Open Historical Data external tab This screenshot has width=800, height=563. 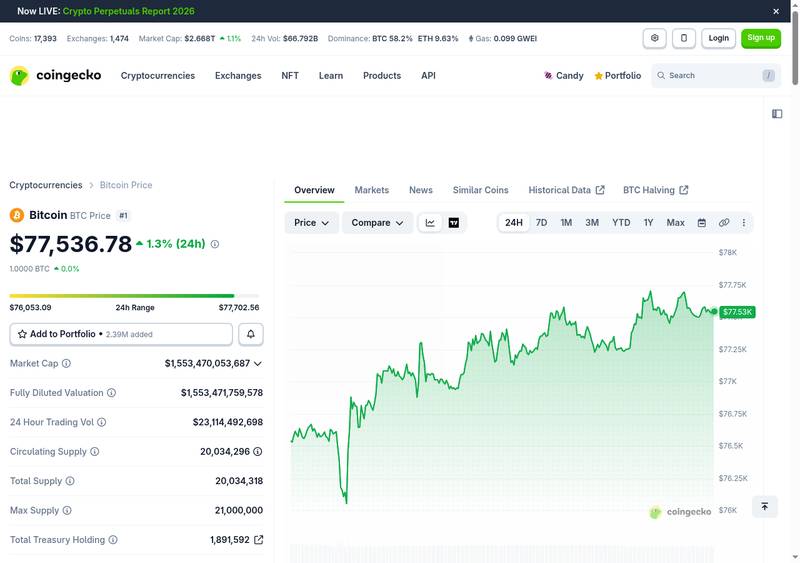pos(566,190)
